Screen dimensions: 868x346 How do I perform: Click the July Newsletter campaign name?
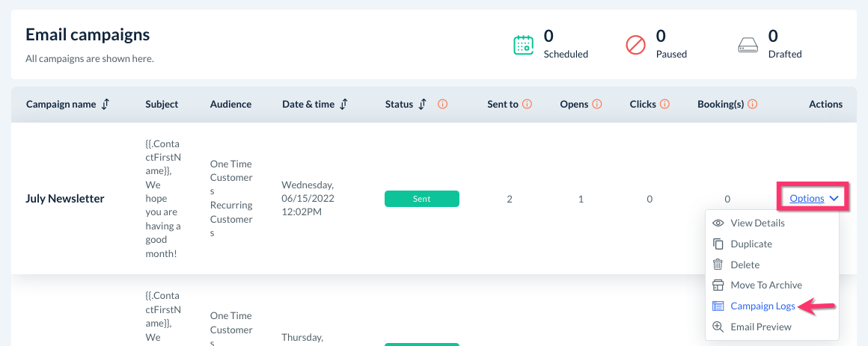pos(65,199)
